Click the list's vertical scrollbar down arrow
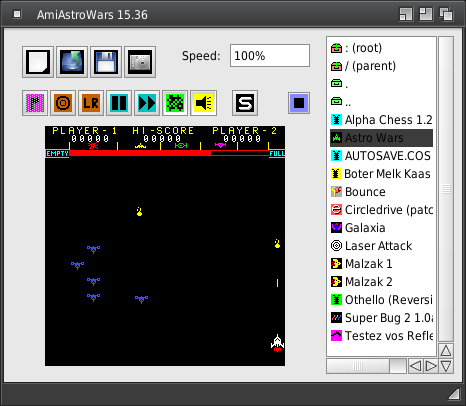466x406 pixels. 446,366
